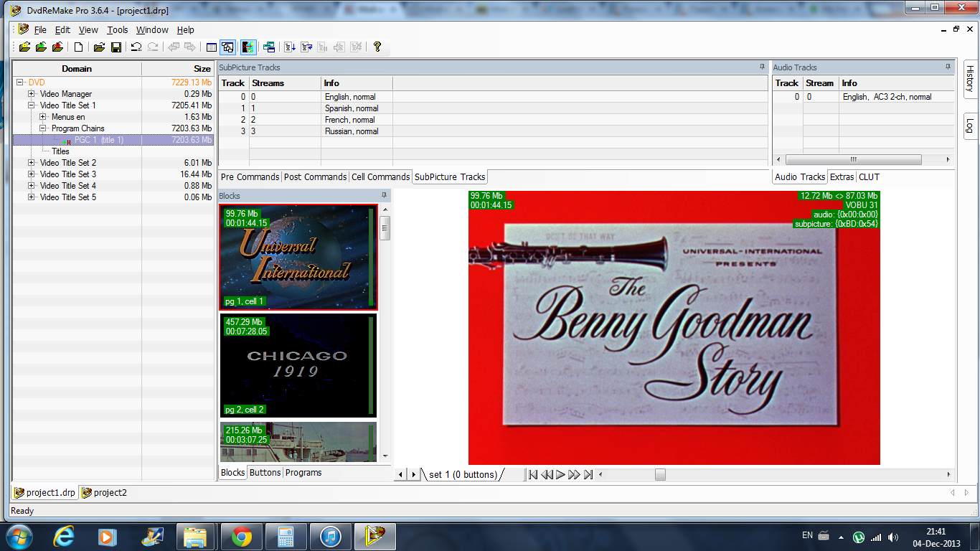Image resolution: width=980 pixels, height=551 pixels.
Task: Toggle the cascaded windows layout icon
Action: [227, 47]
